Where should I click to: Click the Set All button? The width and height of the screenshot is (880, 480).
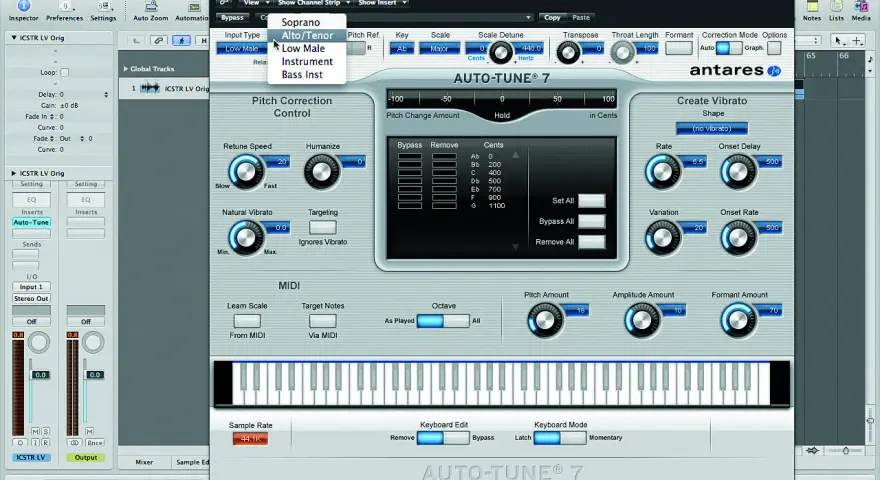[592, 200]
